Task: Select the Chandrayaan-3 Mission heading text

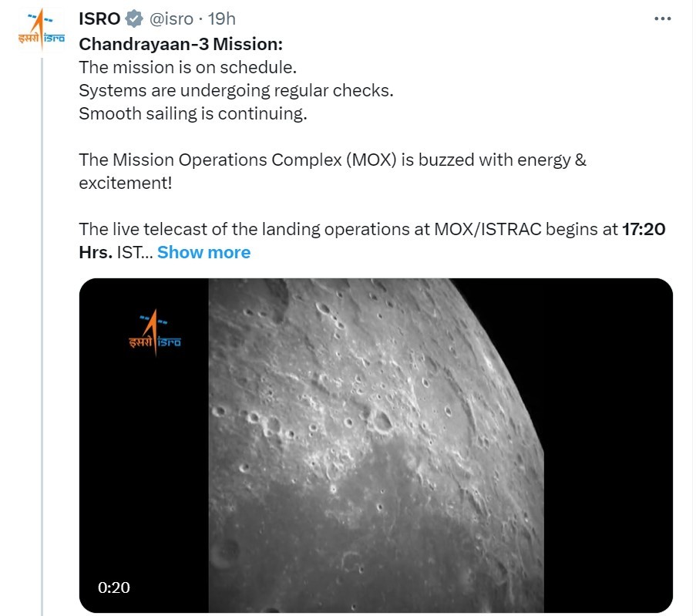Action: point(180,45)
